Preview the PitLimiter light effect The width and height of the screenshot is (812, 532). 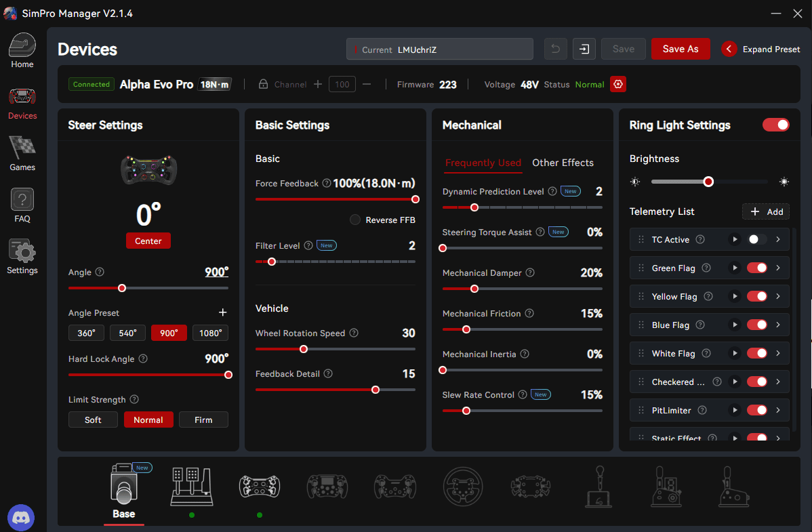tap(734, 410)
